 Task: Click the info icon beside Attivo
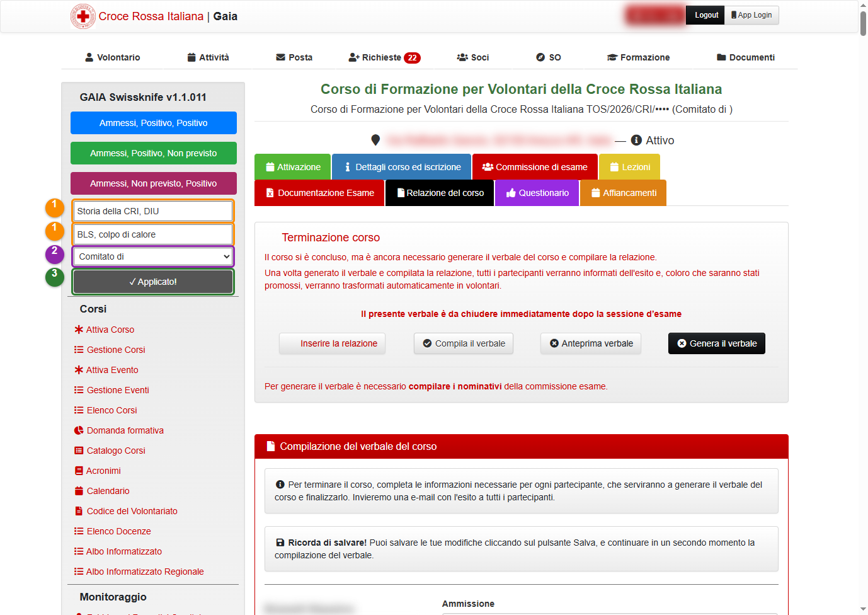point(636,140)
